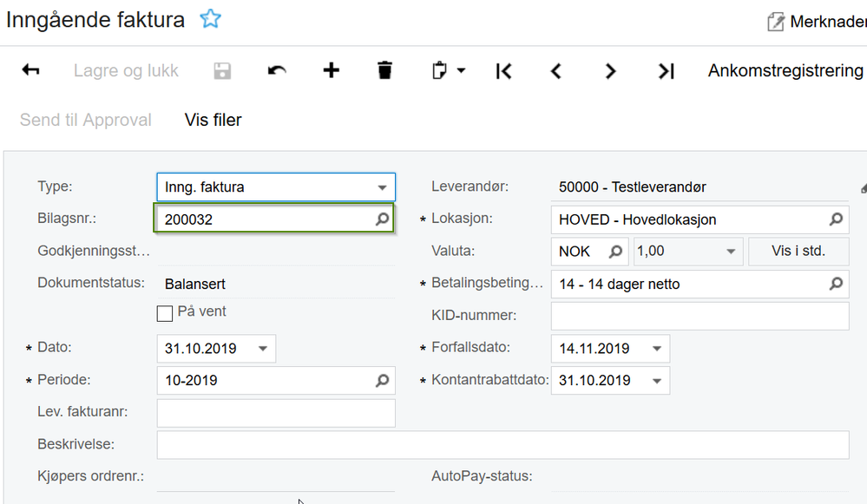Viewport: 867px width, 504px height.
Task: Open Merknader notes icon
Action: tap(776, 22)
